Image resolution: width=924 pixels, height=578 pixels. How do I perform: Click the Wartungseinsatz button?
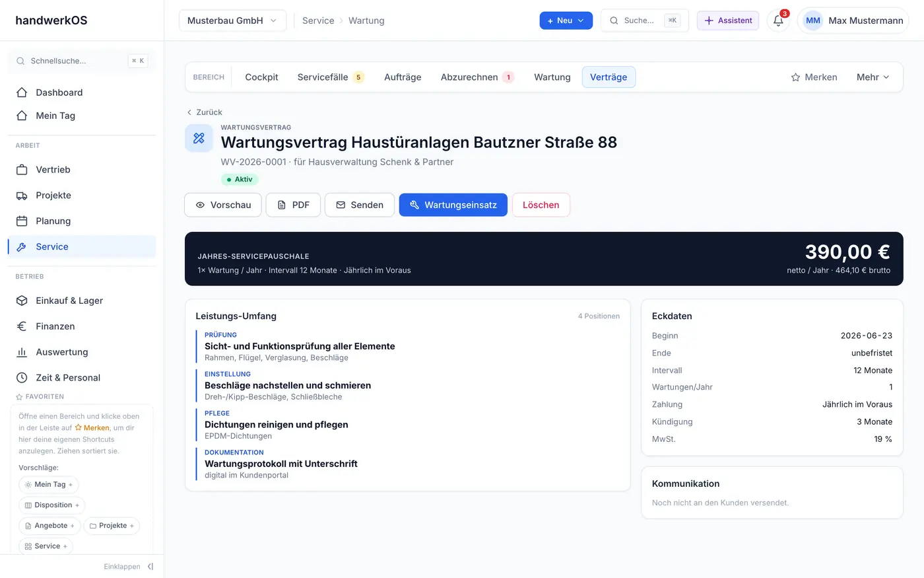(453, 205)
